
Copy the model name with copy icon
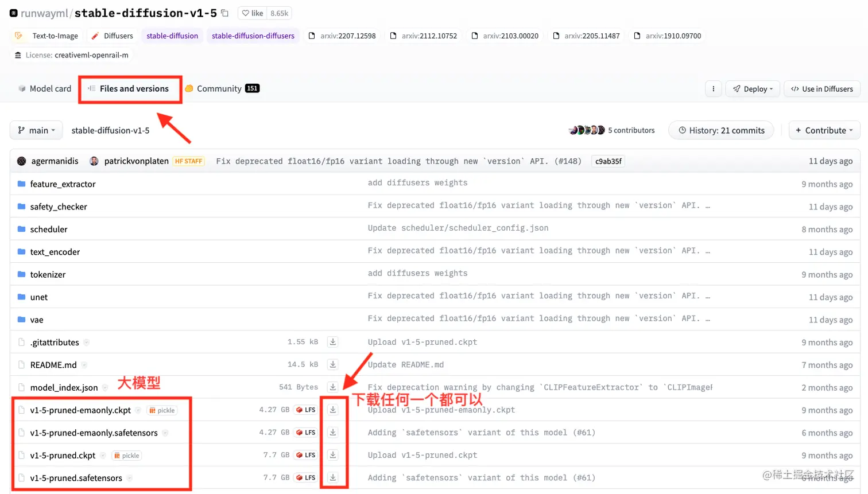(225, 13)
